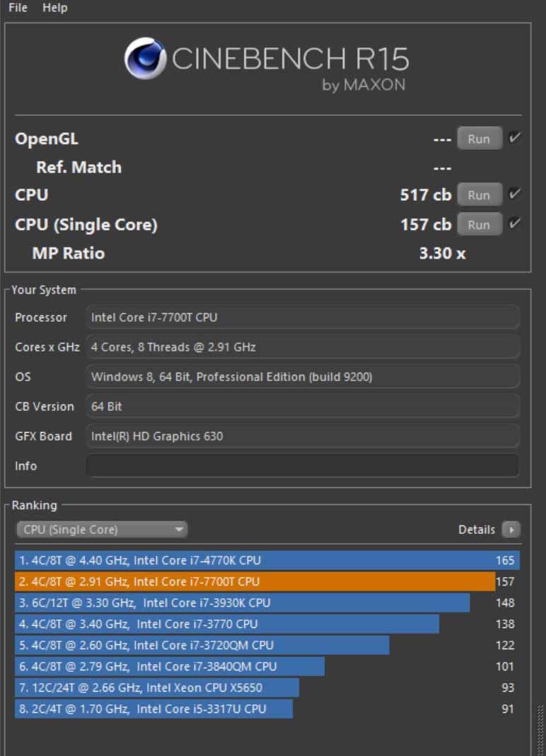Select the Xeon X5650 ranking entry

[x=156, y=688]
